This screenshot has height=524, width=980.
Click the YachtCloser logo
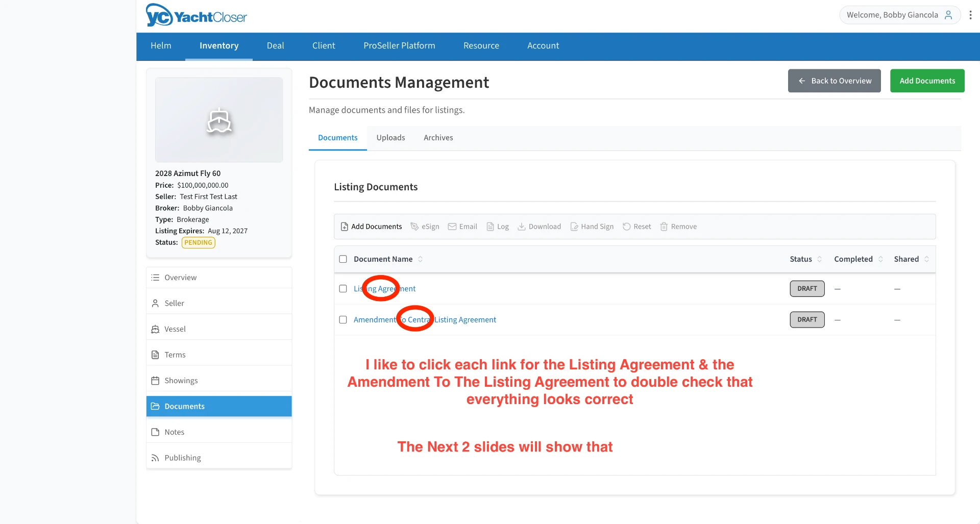coord(196,15)
